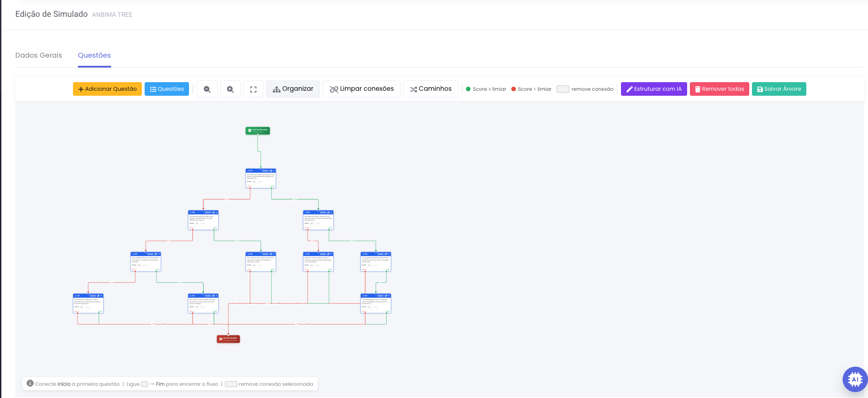
Task: Edit the question node directly below Início
Action: coord(271,171)
